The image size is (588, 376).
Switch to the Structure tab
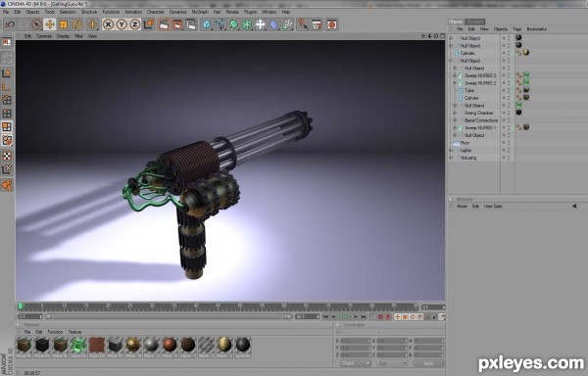[x=475, y=22]
